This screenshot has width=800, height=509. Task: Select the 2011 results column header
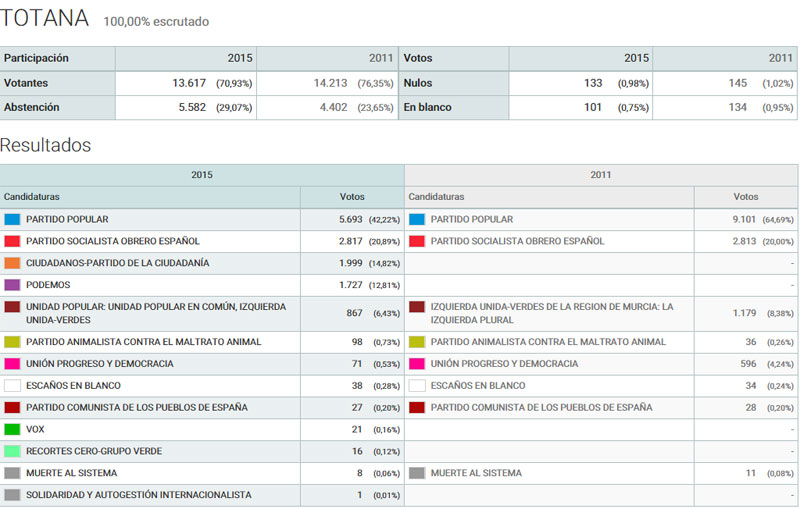point(601,175)
